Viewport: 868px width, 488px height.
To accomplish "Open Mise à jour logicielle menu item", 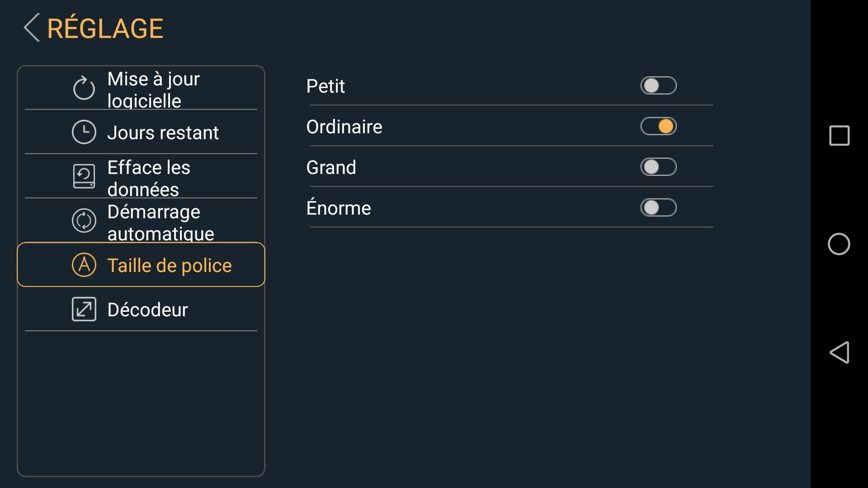I will 141,88.
